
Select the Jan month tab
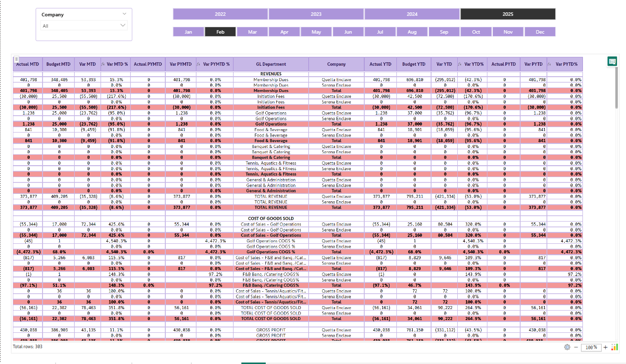189,32
